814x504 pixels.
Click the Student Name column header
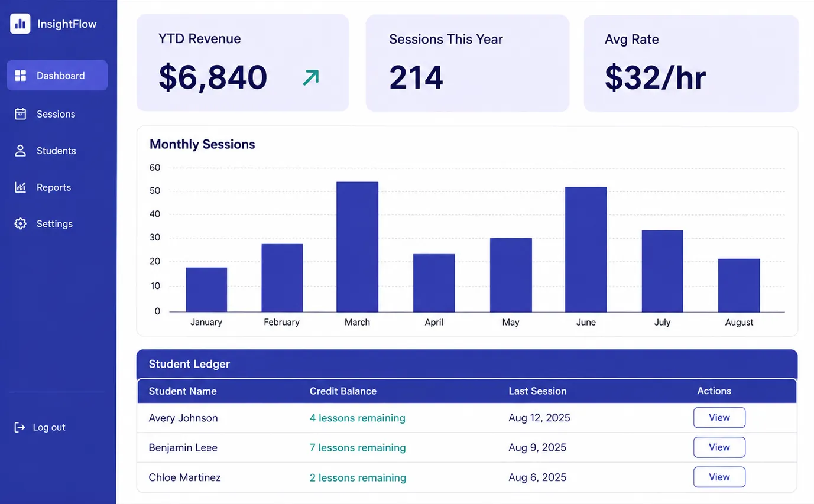(183, 391)
